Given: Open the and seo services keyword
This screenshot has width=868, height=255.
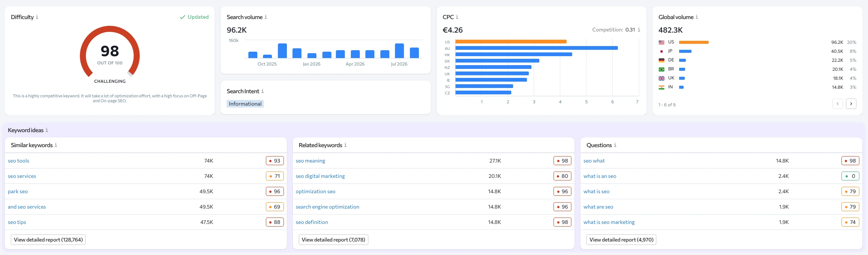Looking at the screenshot, I should click(x=27, y=207).
